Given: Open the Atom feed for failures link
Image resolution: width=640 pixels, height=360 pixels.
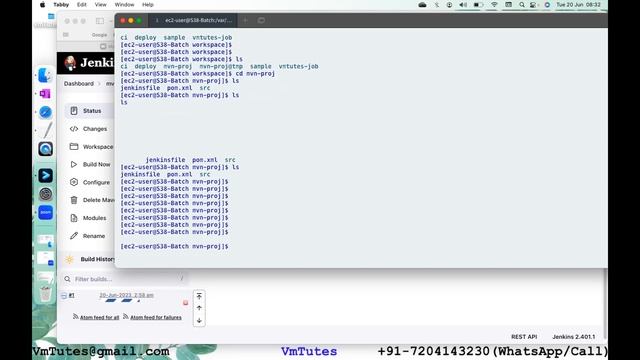Looking at the screenshot, I should [156, 317].
